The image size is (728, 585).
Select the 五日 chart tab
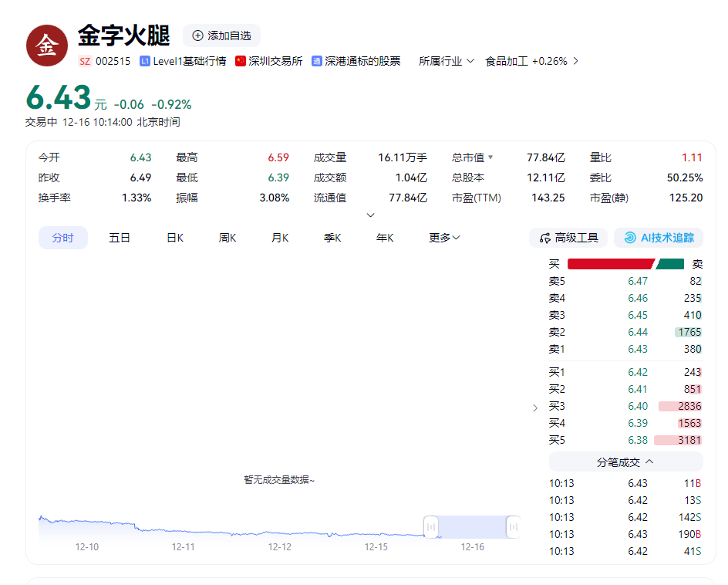click(120, 238)
